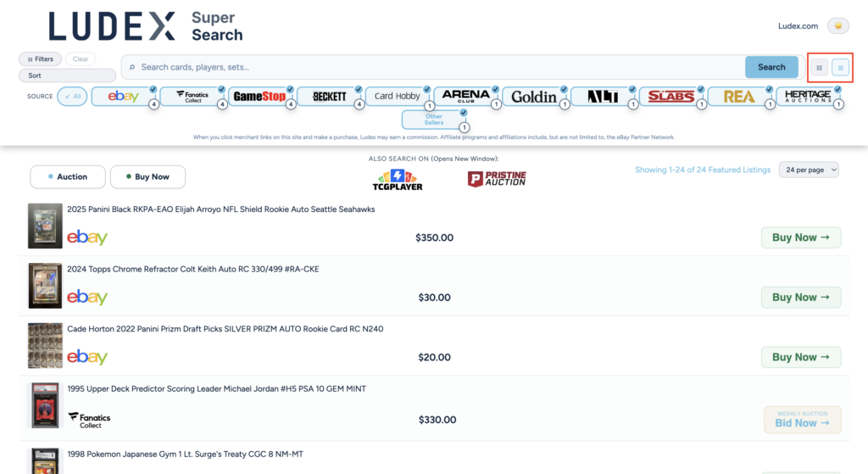Toggle the eBay source filter
This screenshot has height=474, width=868.
click(124, 97)
